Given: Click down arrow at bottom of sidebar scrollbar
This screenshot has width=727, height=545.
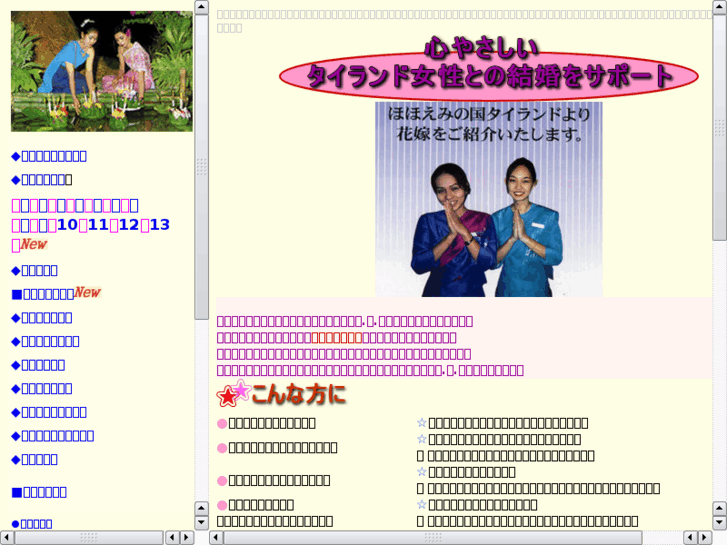Looking at the screenshot, I should pyautogui.click(x=201, y=522).
